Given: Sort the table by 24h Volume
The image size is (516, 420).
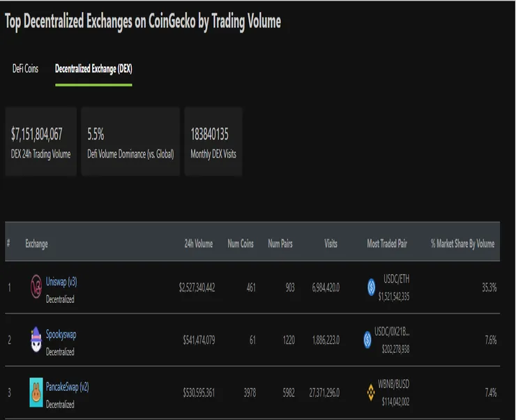Looking at the screenshot, I should [198, 243].
